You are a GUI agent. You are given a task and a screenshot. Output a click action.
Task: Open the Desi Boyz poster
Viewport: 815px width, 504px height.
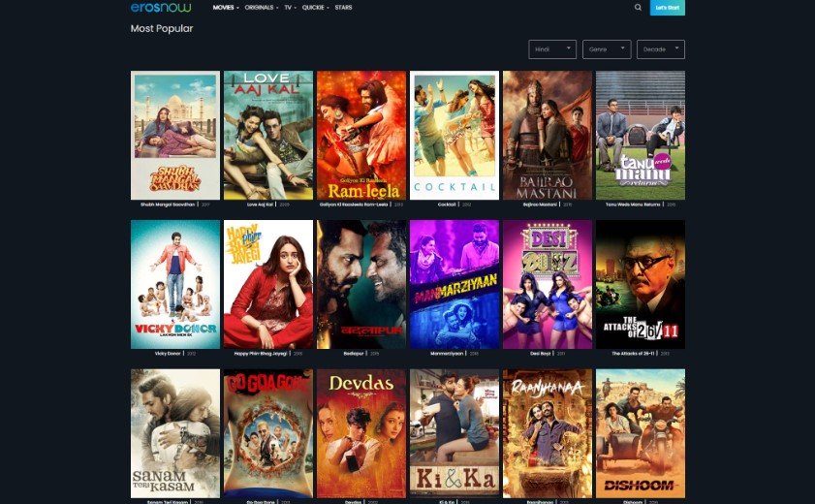(548, 284)
